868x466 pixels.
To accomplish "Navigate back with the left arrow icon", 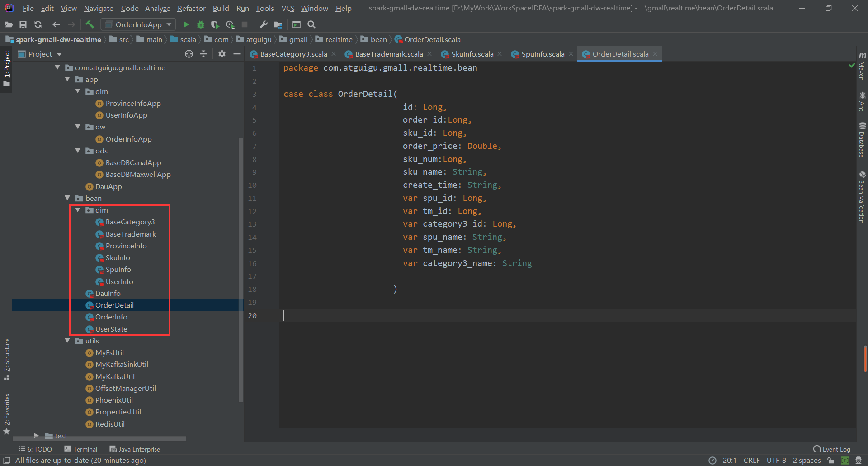I will coord(56,24).
